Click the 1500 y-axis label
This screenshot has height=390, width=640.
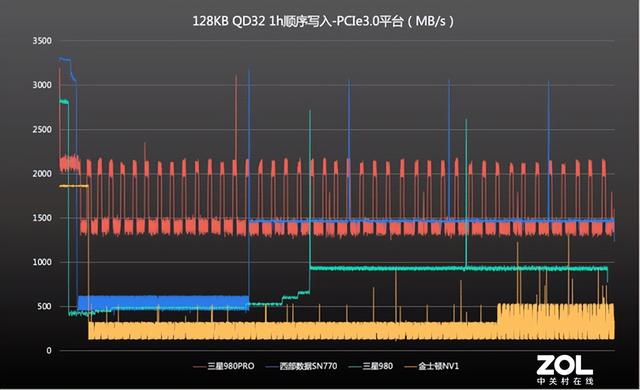coord(42,218)
